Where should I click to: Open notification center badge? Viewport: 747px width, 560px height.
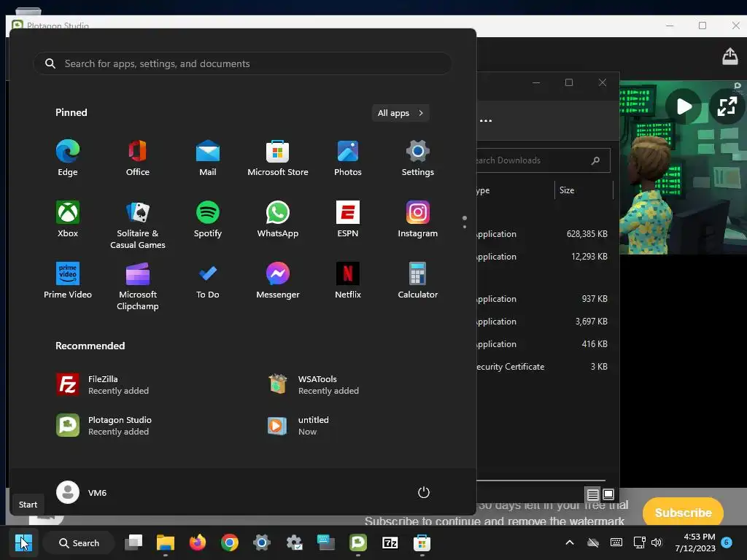pos(727,542)
